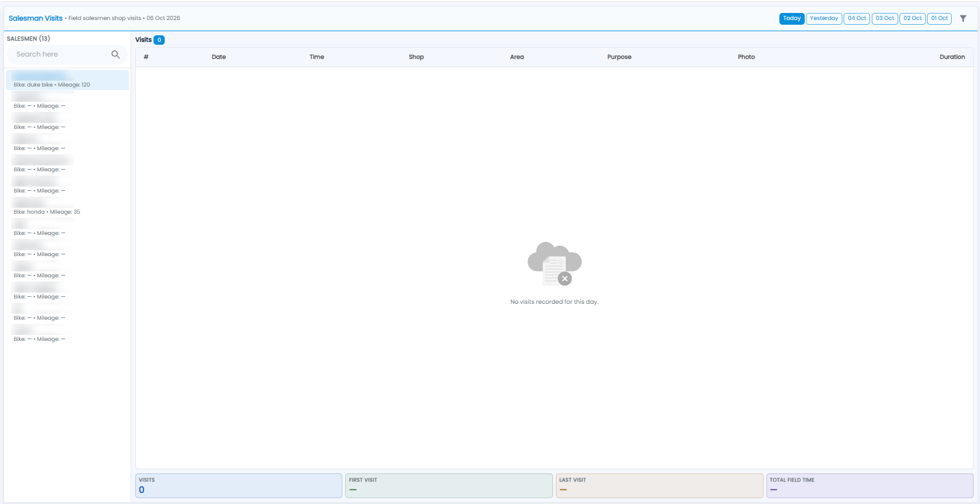Click the no-visits cloud document icon
The height and width of the screenshot is (504, 980).
[x=554, y=264]
